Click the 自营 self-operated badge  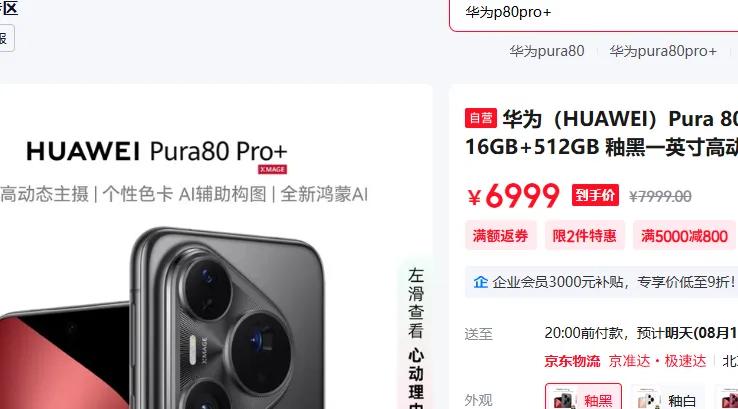click(481, 118)
